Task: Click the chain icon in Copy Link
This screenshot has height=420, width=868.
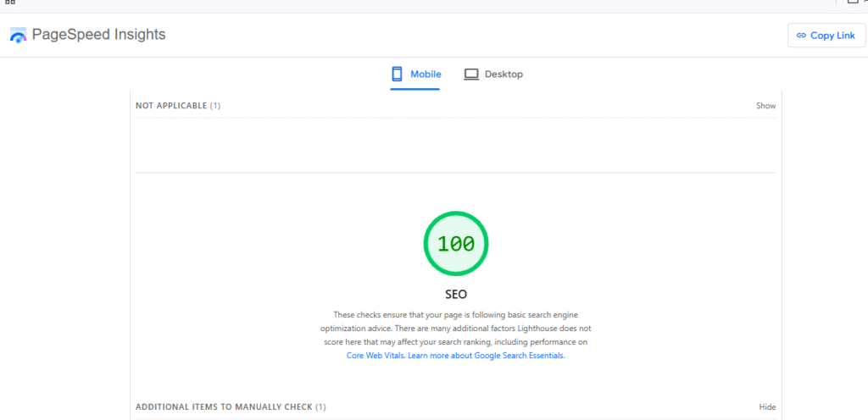Action: [801, 36]
